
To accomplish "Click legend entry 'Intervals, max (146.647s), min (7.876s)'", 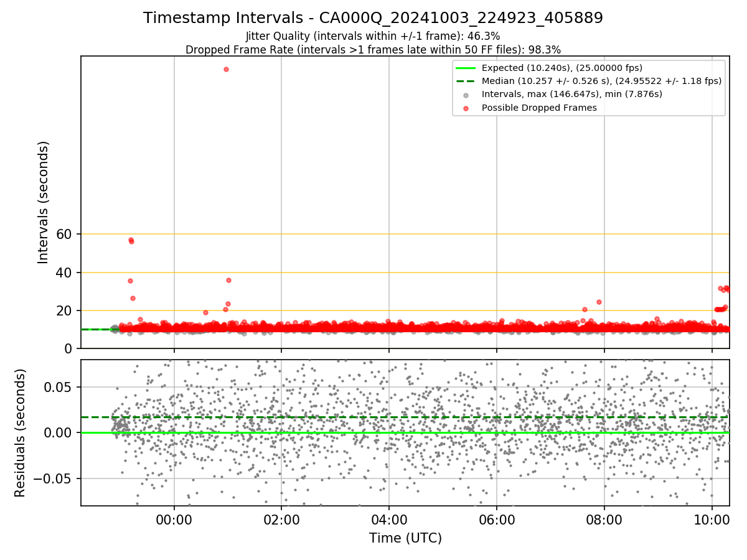I will [x=572, y=94].
